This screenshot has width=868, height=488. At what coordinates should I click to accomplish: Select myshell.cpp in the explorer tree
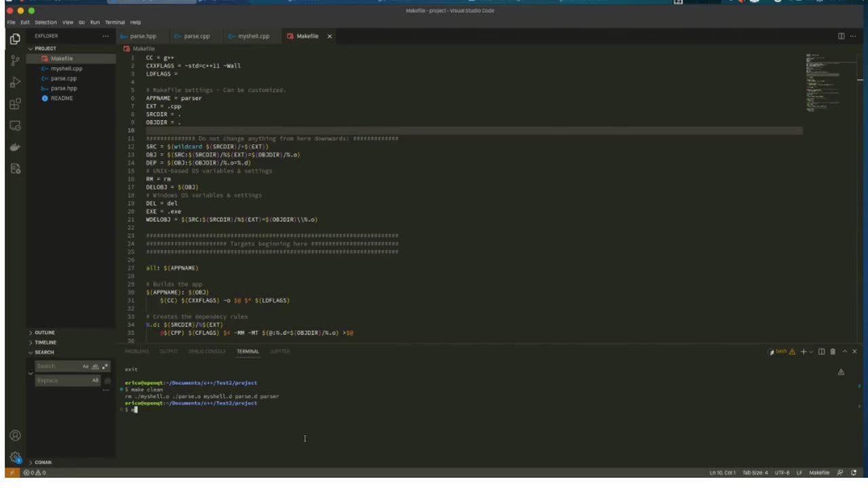coord(71,68)
